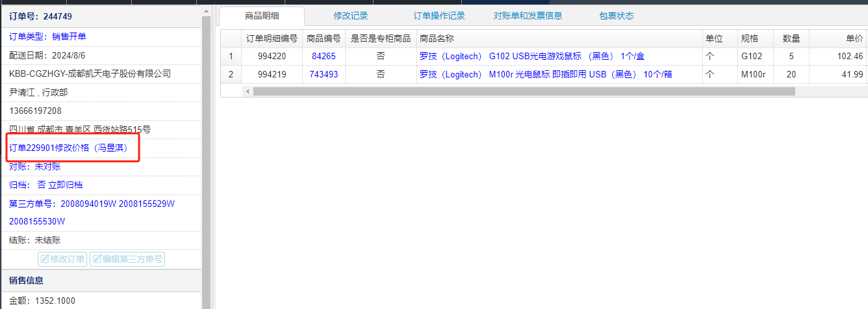Viewport: 868px width, 309px height.
Task: Click the G102 spec cell
Action: 756,56
